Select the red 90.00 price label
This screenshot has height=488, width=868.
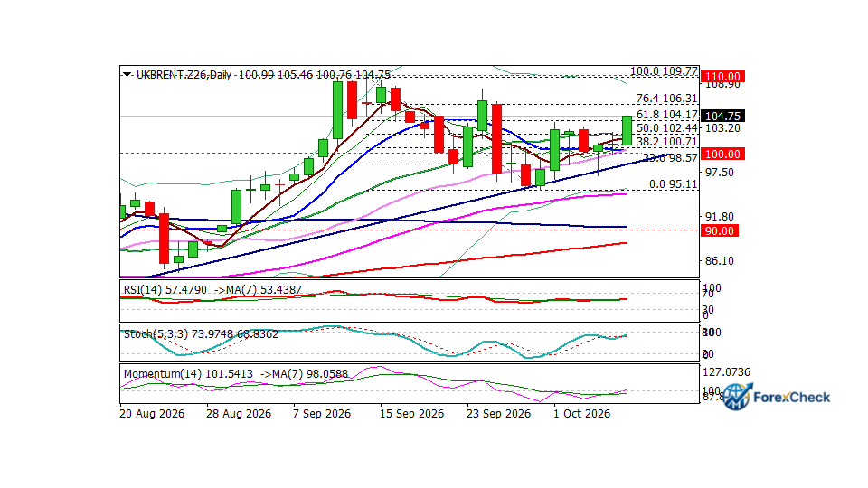coord(720,230)
